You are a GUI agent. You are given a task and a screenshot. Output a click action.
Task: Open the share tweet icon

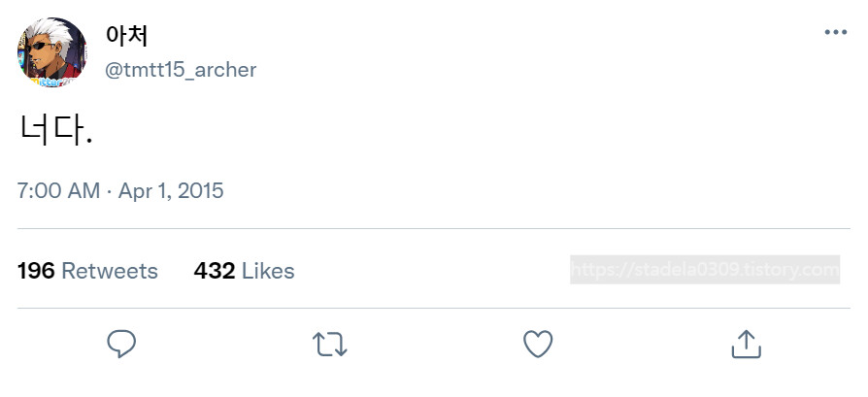[x=745, y=344]
